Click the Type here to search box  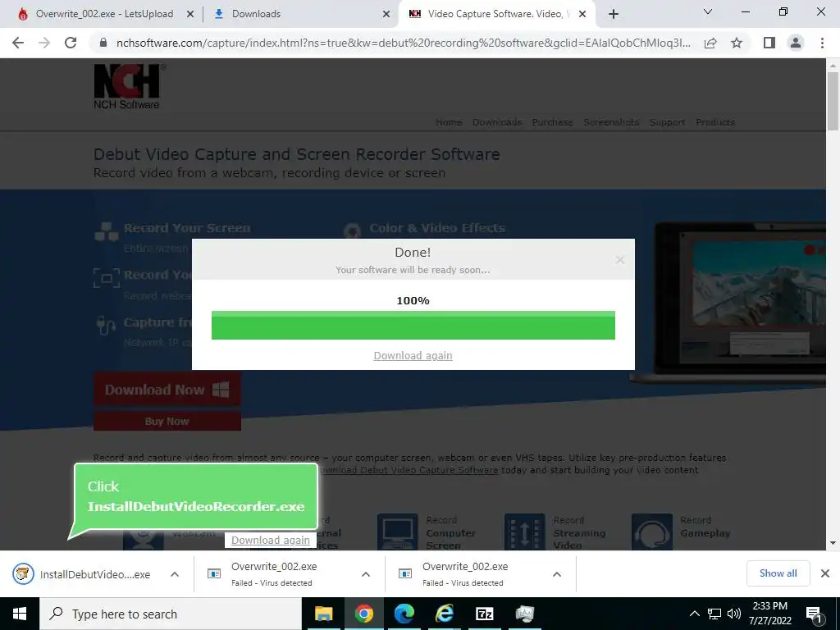(171, 614)
